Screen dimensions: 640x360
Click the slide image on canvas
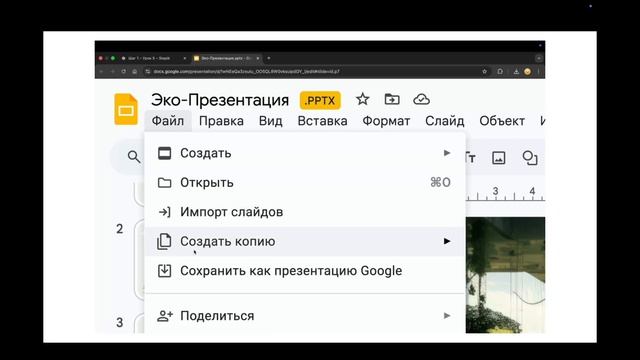click(x=505, y=275)
